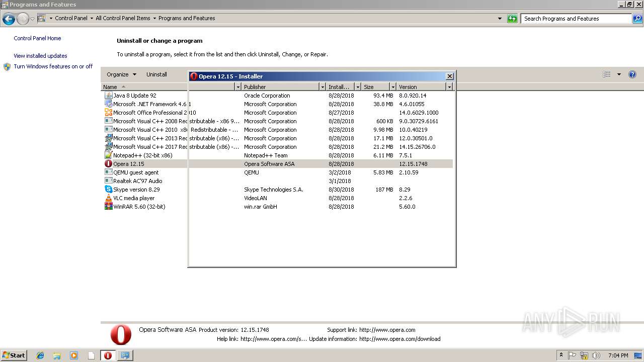Screen dimensions: 644x362
Task: Click the Microsoft .NET Framework row icon
Action: 108,104
